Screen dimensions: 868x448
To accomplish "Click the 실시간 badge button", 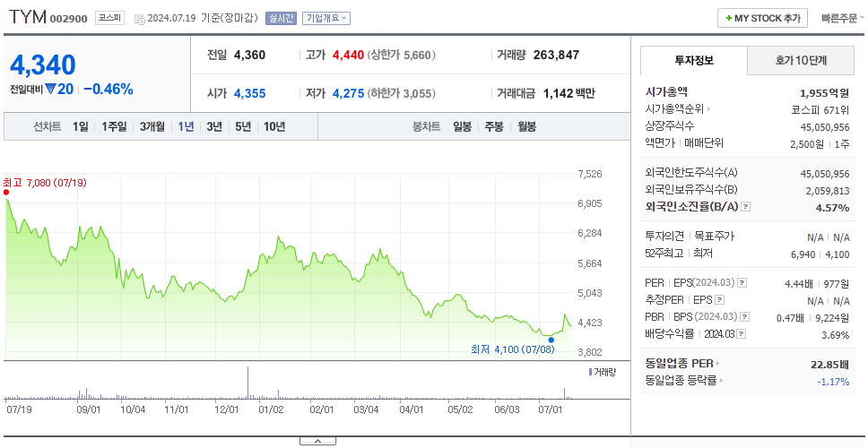I will click(x=282, y=18).
